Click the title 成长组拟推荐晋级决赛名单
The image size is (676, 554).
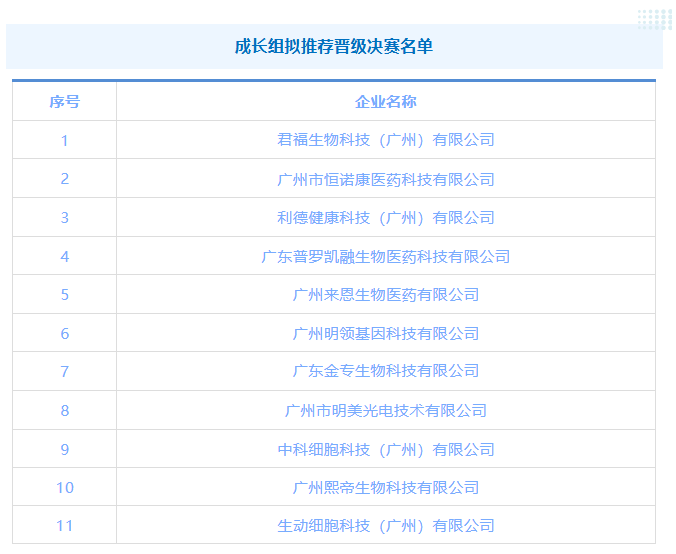[334, 47]
